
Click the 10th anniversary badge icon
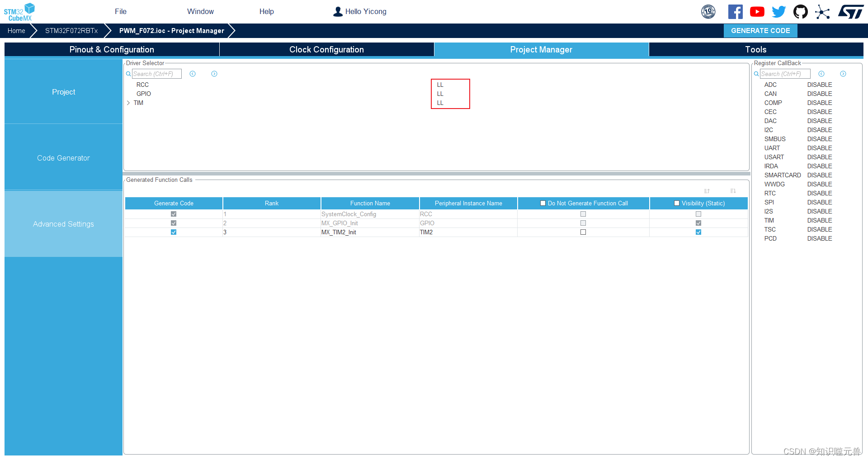(708, 12)
